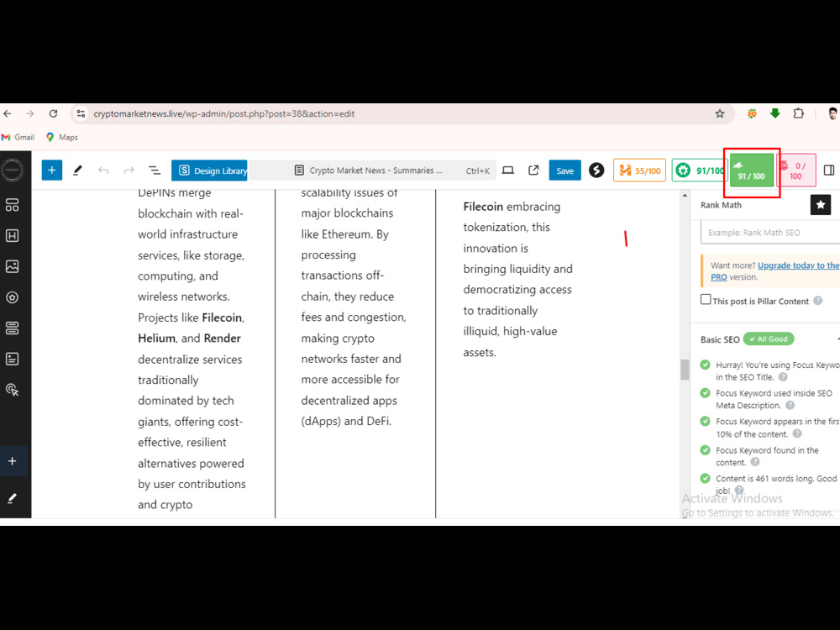Click the blue block inserter plus button
The image size is (840, 630).
(52, 171)
